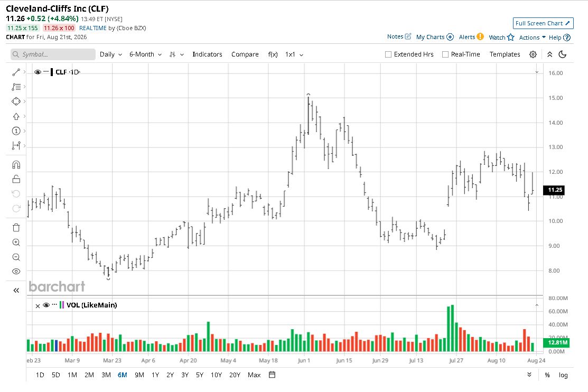Select the 1M range

coord(72,375)
